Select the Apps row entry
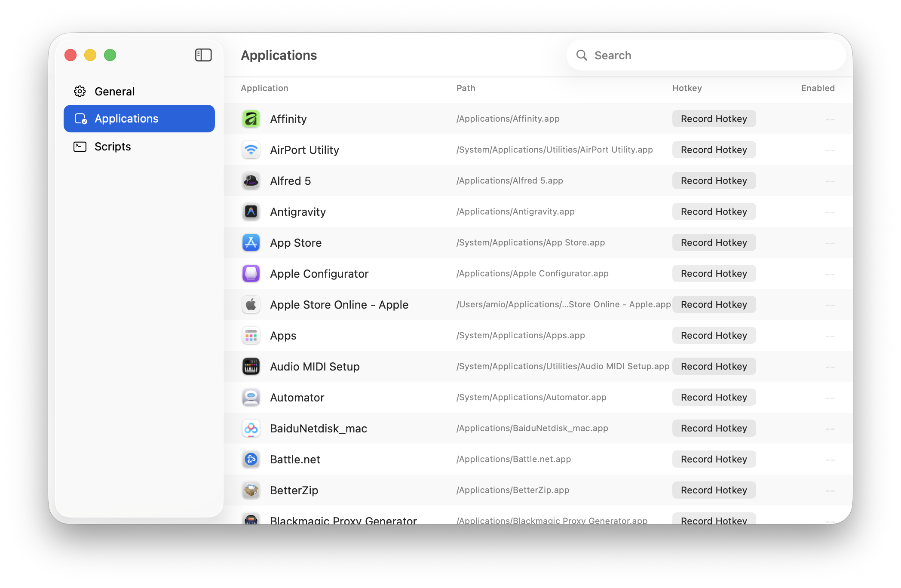Image resolution: width=901 pixels, height=588 pixels. [283, 335]
